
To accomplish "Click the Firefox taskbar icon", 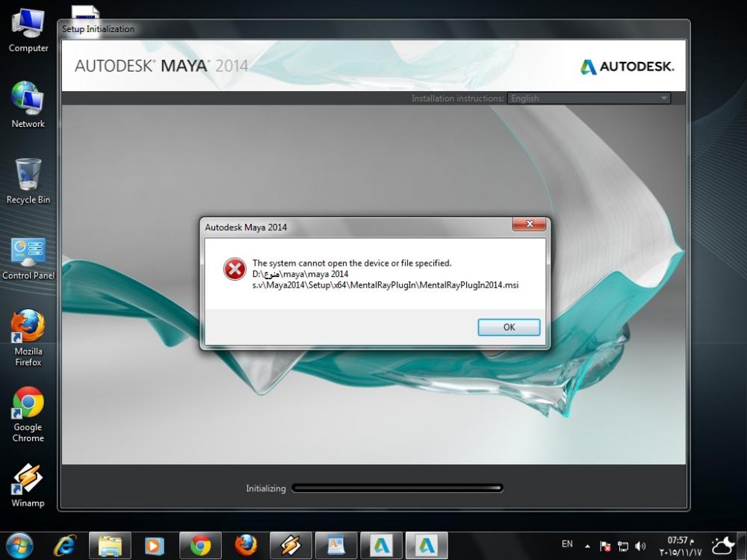I will (245, 546).
